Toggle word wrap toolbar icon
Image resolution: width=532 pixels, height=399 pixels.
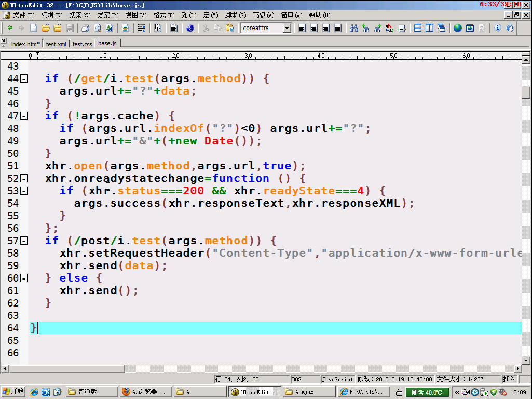(x=141, y=28)
